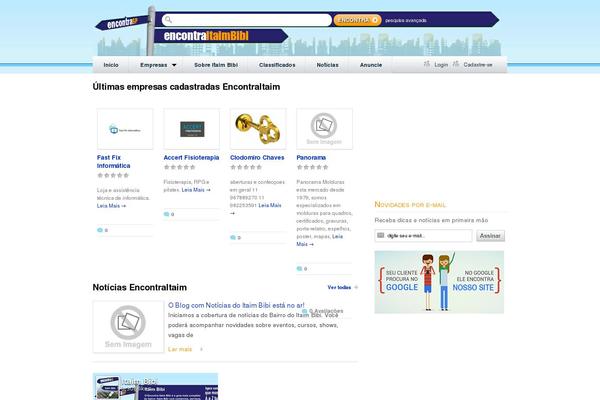This screenshot has width=600, height=400.
Task: Click the encontraItaimBibi banner logo
Action: 220,36
